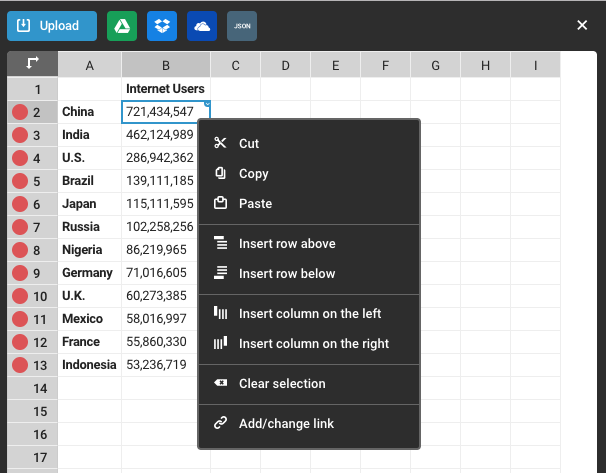Click the red color dot for Indonesia row
Image resolution: width=606 pixels, height=473 pixels.
pos(20,365)
